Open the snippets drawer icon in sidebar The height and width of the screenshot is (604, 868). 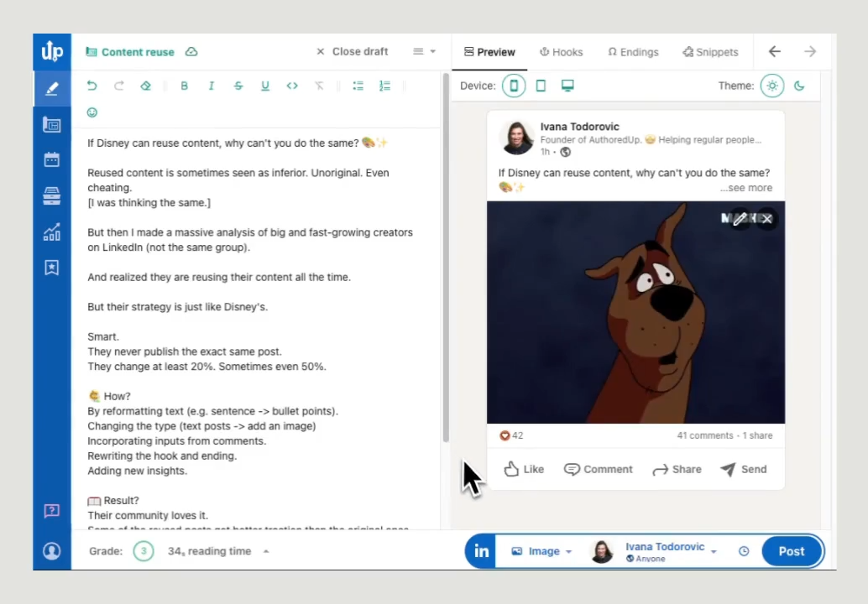coord(52,195)
